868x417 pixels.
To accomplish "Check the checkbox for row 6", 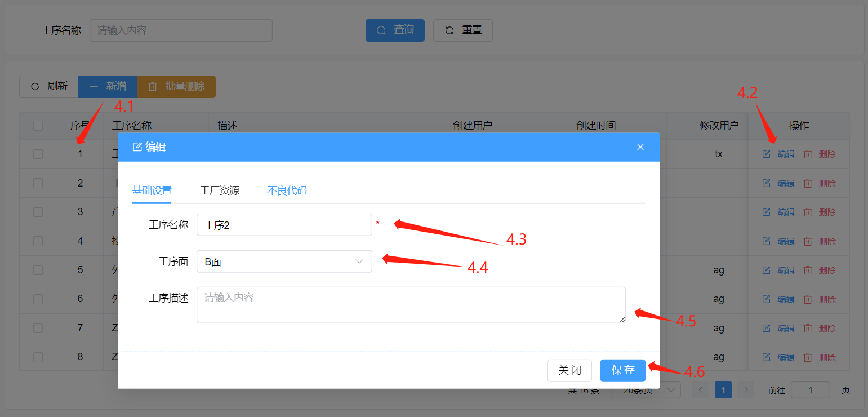I will click(38, 299).
